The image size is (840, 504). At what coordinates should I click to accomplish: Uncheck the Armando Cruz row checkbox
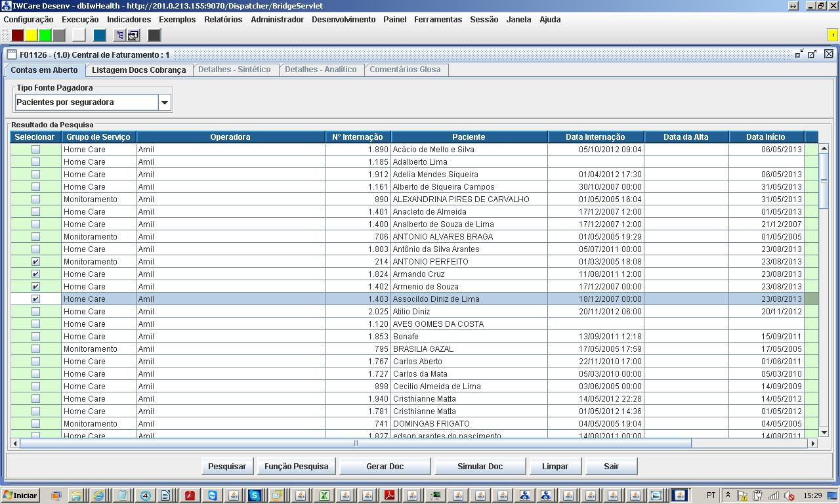pyautogui.click(x=35, y=274)
